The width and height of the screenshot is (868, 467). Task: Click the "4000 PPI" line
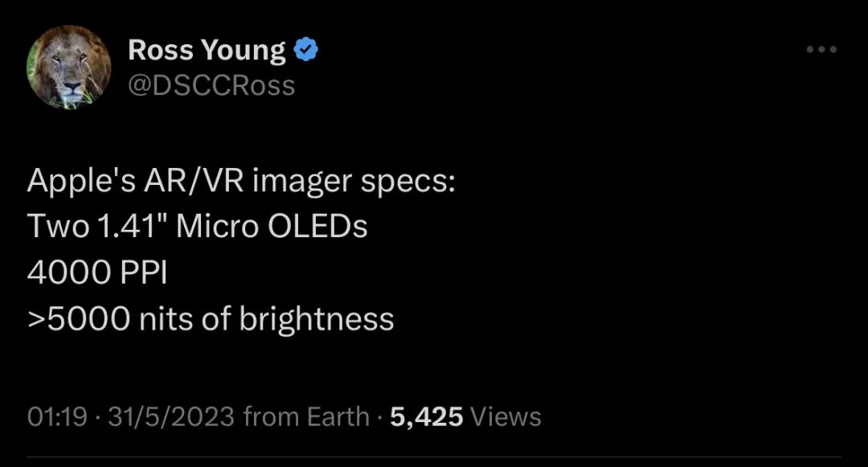[x=96, y=273]
